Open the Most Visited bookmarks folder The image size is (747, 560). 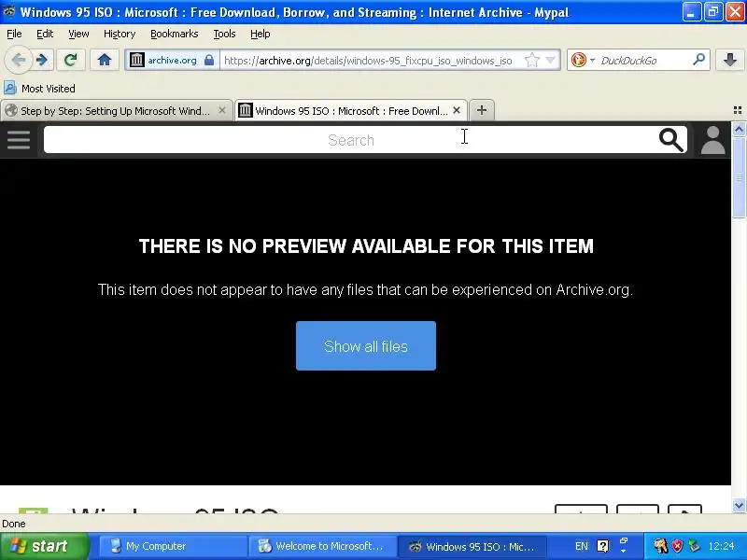click(x=40, y=89)
